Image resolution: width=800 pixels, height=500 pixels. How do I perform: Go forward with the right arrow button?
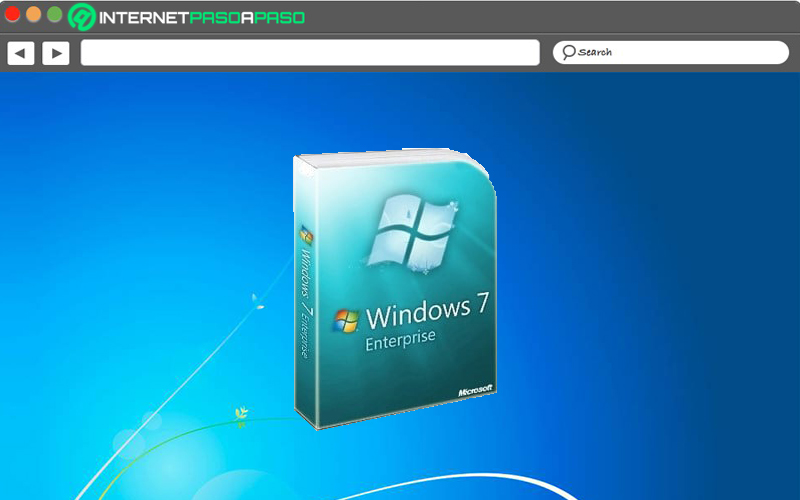click(56, 53)
